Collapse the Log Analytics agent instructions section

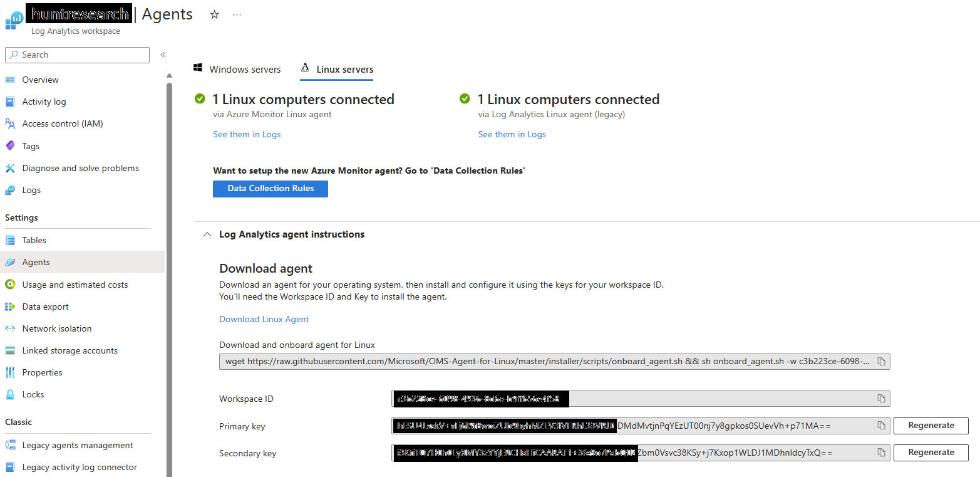click(207, 234)
